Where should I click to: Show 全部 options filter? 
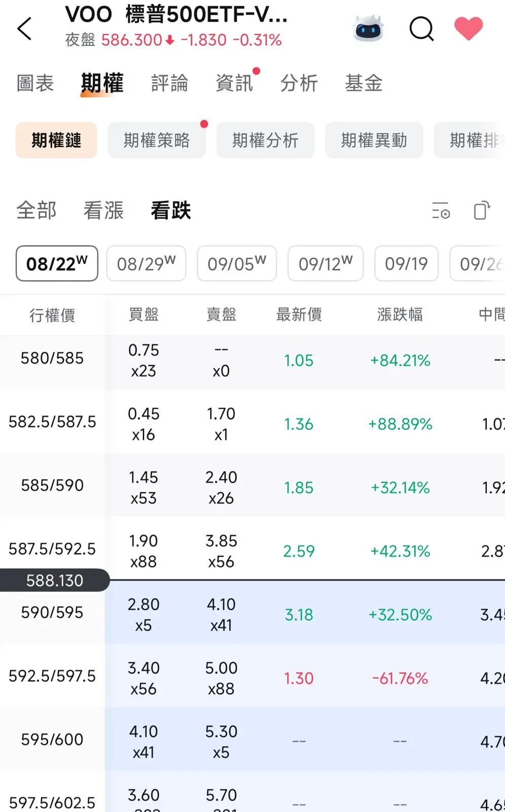[x=37, y=210]
